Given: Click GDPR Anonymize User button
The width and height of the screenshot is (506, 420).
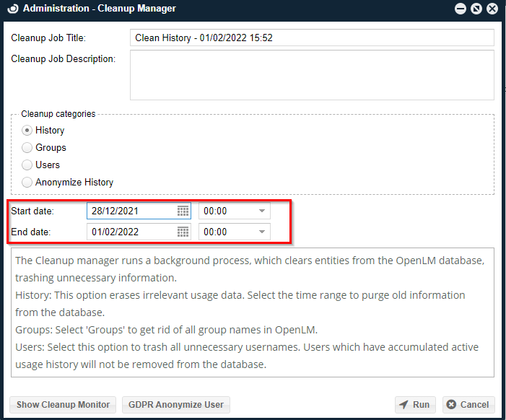Looking at the screenshot, I should (175, 405).
